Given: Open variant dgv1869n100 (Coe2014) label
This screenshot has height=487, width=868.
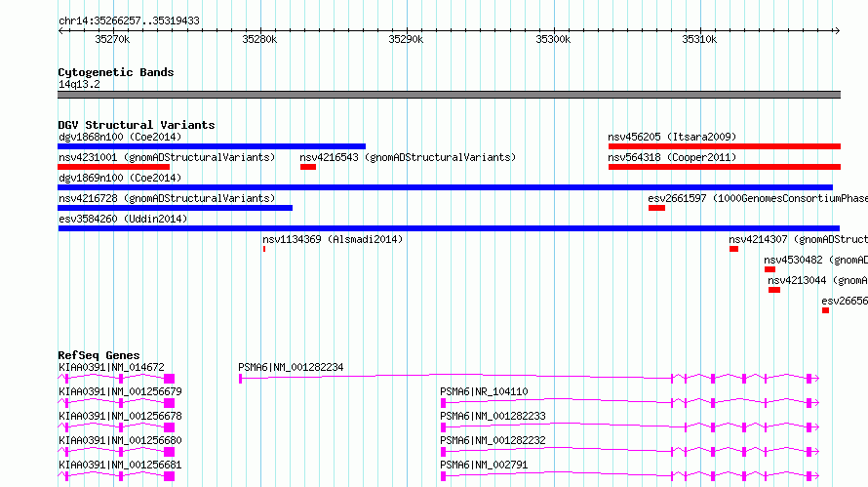Looking at the screenshot, I should (120, 178).
